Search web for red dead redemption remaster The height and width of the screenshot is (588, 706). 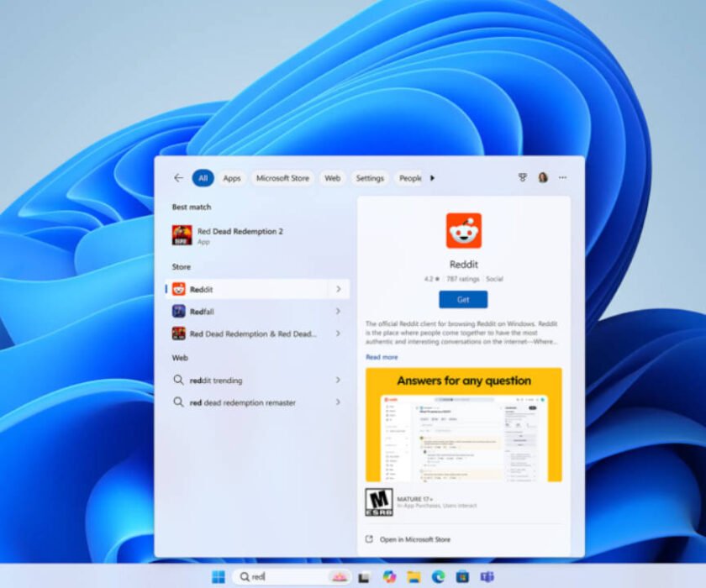pyautogui.click(x=256, y=402)
